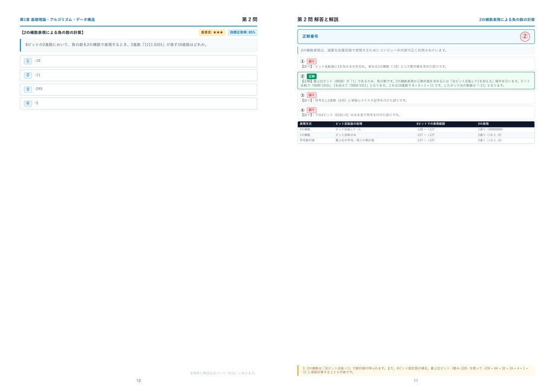555x392 pixels.
Task: Click the blue topic header on page 11
Action: pyautogui.click(x=507, y=19)
